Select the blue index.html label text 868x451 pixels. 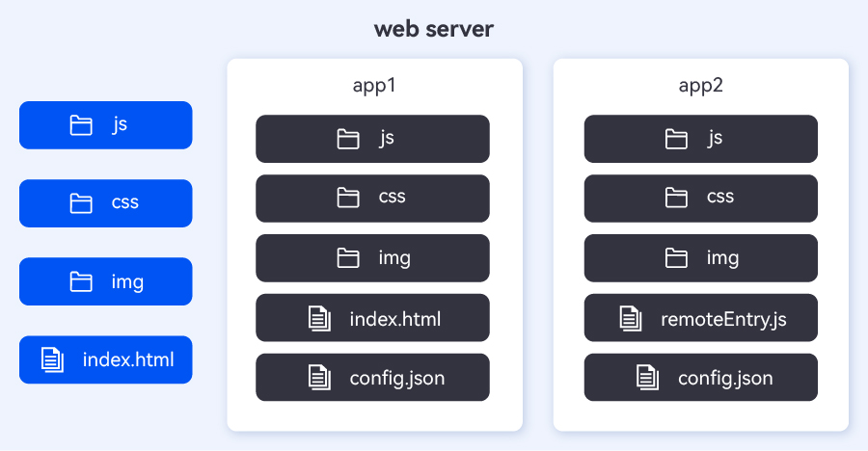(128, 360)
